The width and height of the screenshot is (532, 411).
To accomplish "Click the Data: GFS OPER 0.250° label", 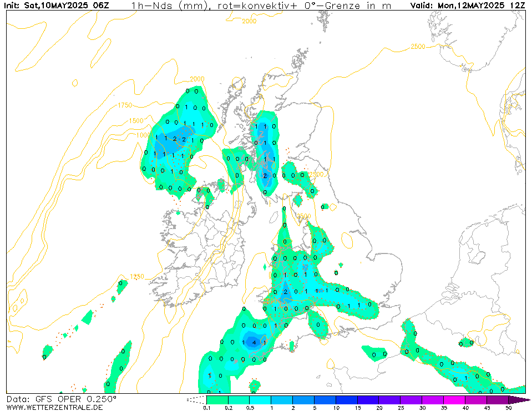I will pyautogui.click(x=62, y=399).
